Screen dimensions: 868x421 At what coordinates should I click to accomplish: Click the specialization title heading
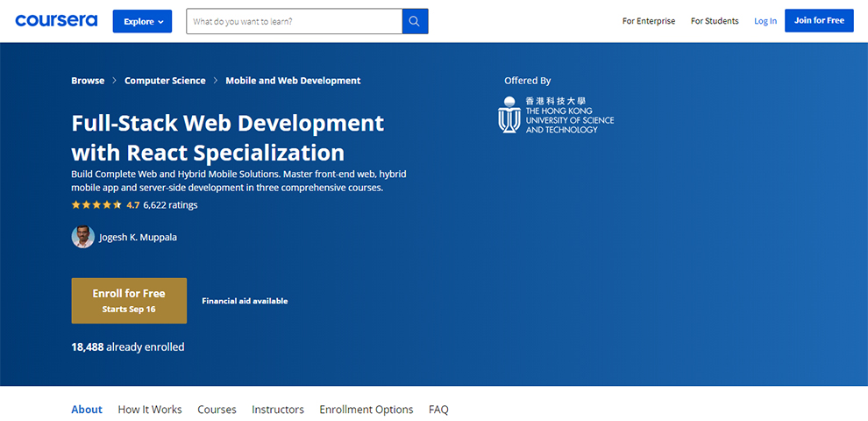click(227, 137)
